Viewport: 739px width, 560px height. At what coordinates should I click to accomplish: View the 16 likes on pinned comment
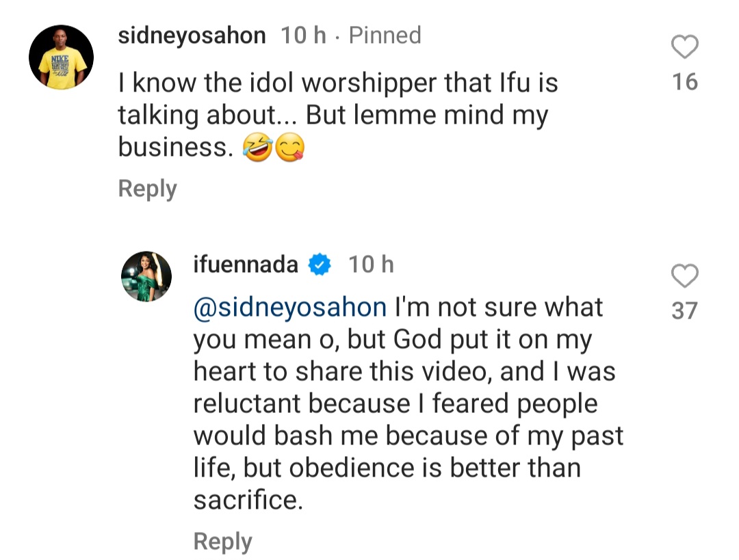(x=685, y=82)
